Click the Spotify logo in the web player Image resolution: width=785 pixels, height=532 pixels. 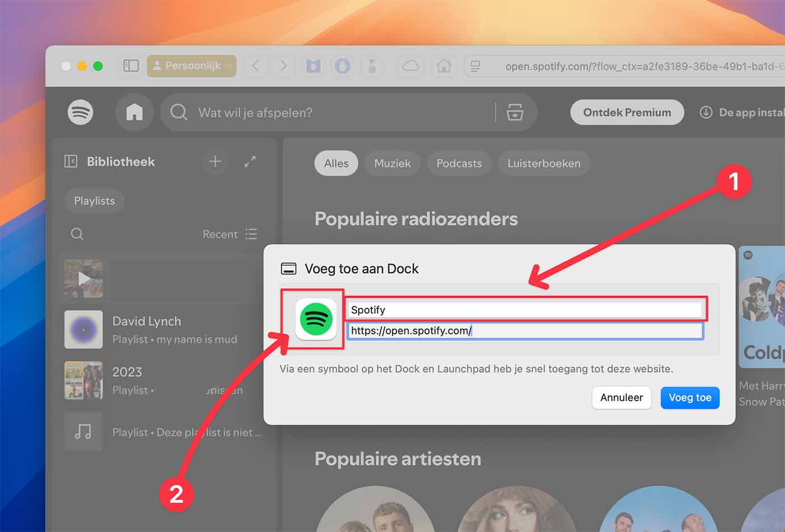coord(80,112)
